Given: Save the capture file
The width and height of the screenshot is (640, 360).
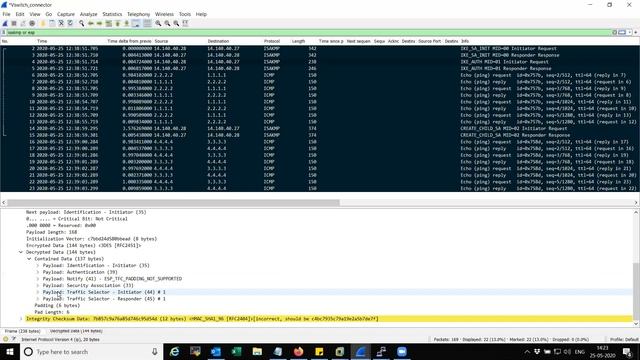Looking at the screenshot, I should click(x=52, y=23).
